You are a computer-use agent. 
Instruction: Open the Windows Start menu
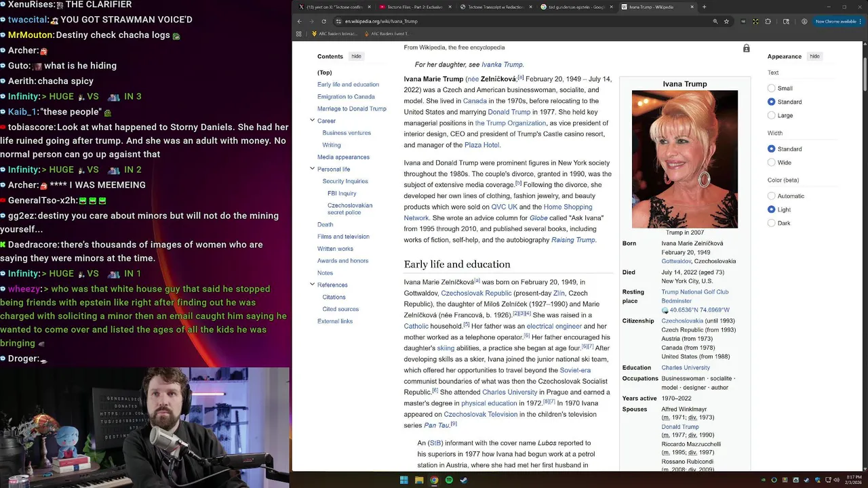point(404,480)
